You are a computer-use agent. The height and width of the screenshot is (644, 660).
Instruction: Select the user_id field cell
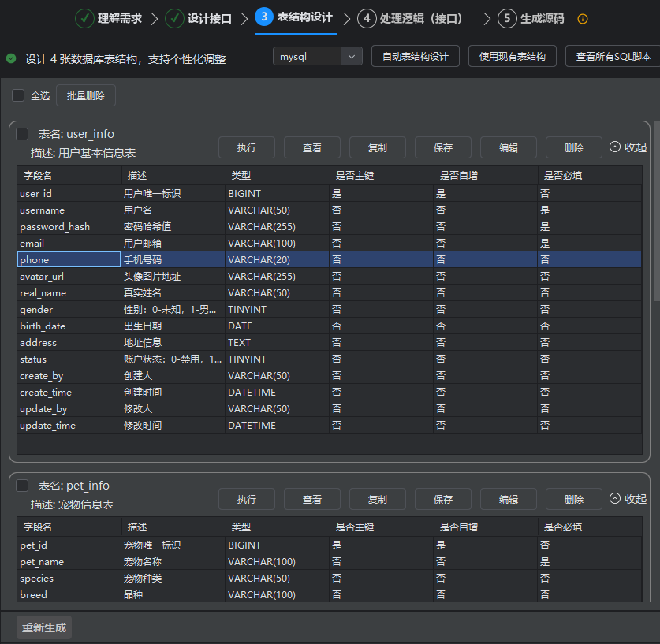point(69,193)
